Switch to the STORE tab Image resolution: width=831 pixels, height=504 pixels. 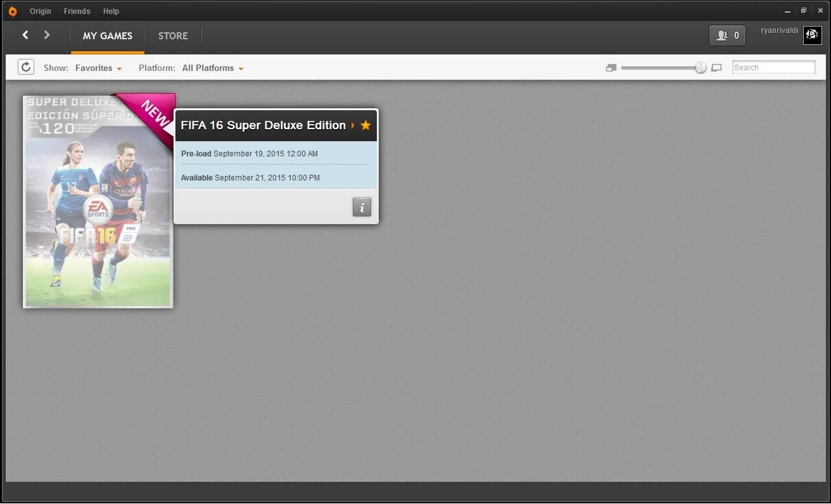click(x=173, y=36)
